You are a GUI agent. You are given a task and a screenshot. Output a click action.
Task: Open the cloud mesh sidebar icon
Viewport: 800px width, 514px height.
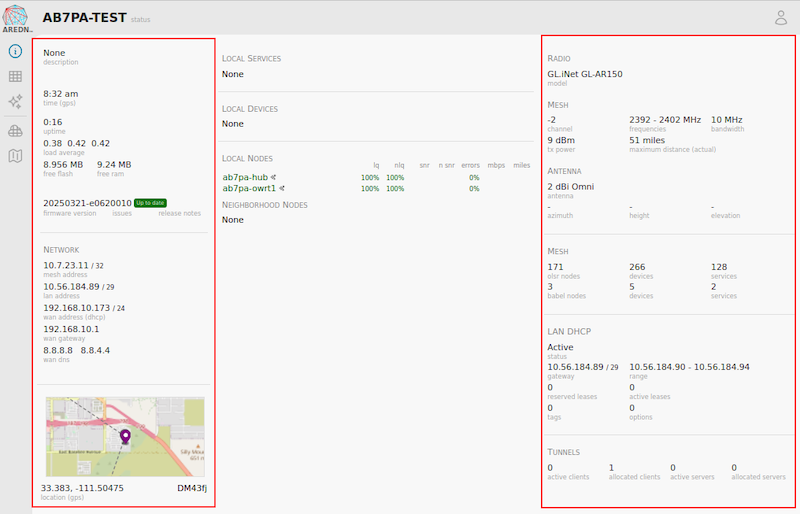(x=15, y=131)
